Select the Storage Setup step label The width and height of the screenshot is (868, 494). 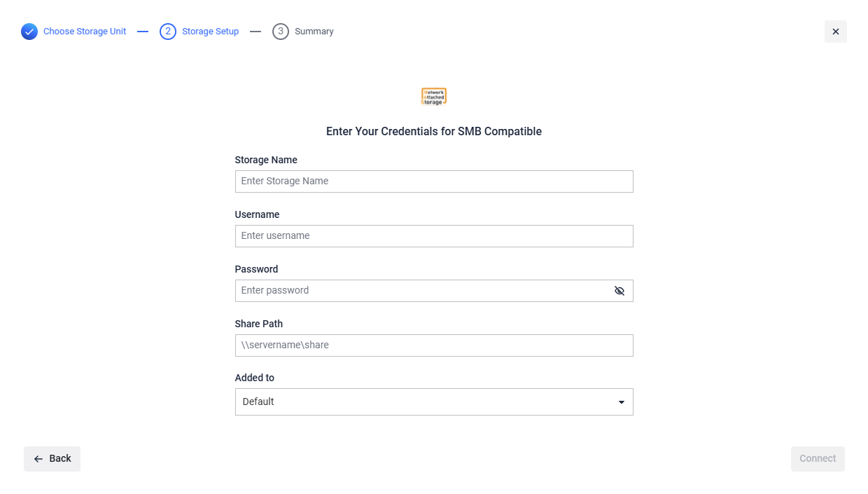point(210,32)
